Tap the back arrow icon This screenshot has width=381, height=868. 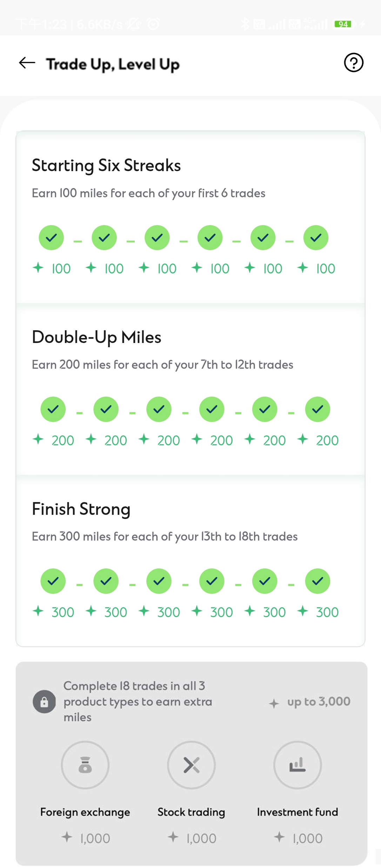[27, 63]
